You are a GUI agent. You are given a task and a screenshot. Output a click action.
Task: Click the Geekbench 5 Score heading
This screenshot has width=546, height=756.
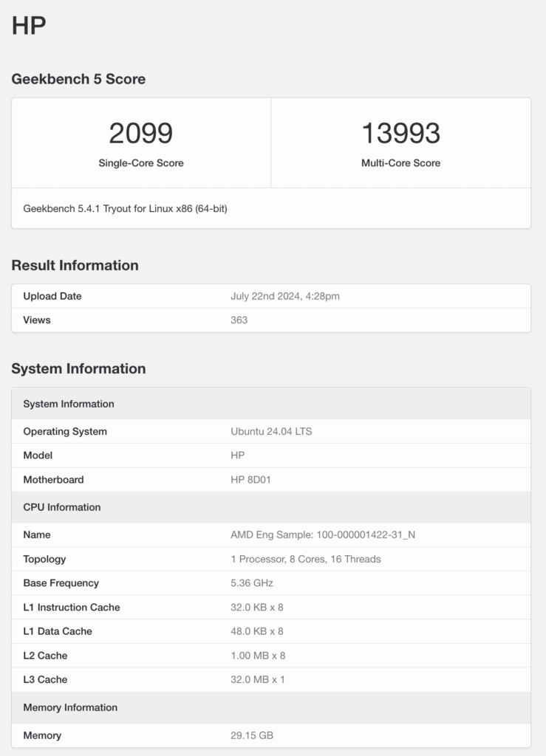pos(78,79)
